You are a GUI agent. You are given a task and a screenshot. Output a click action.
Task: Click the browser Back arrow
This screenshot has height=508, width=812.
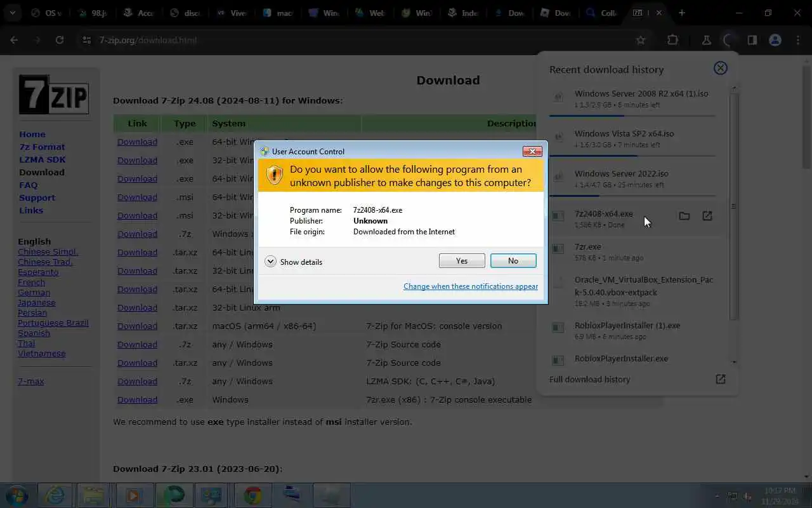(14, 40)
